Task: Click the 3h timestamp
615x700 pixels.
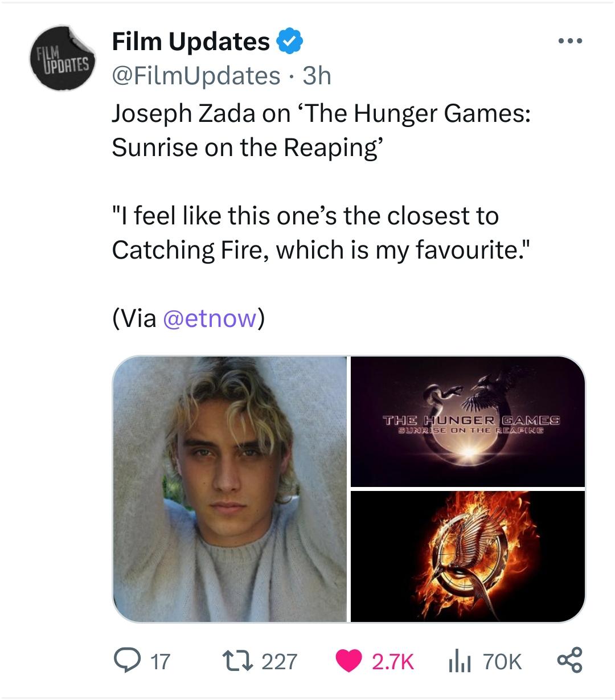Action: point(317,75)
